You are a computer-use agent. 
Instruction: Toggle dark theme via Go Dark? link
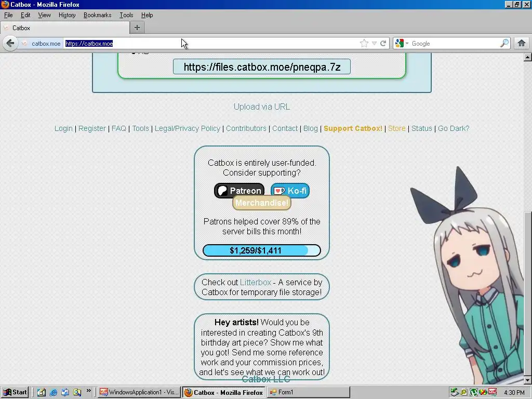click(454, 128)
